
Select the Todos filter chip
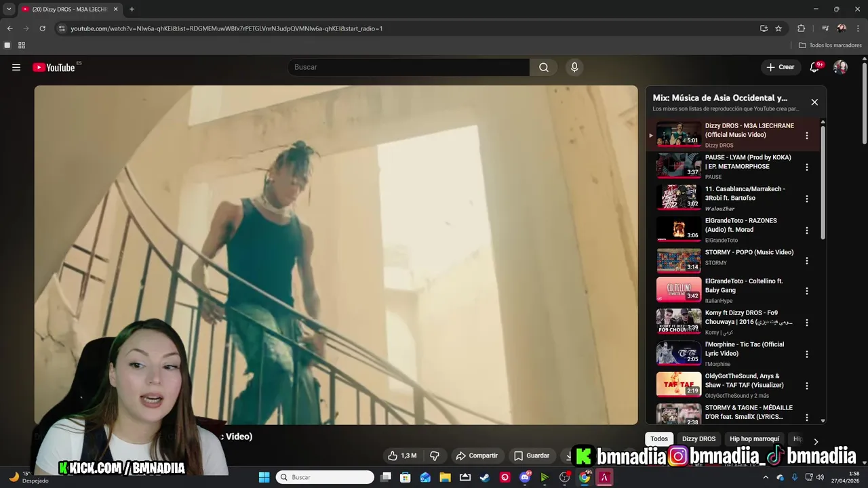point(659,439)
